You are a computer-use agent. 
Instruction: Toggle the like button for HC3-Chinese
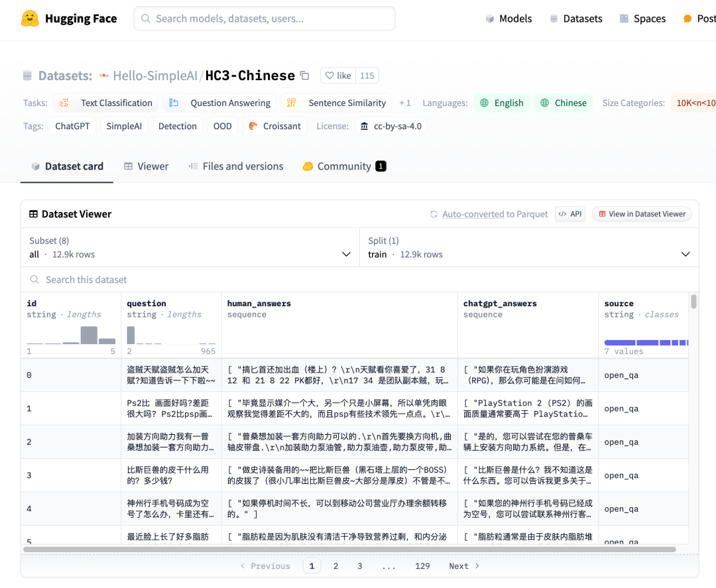339,75
